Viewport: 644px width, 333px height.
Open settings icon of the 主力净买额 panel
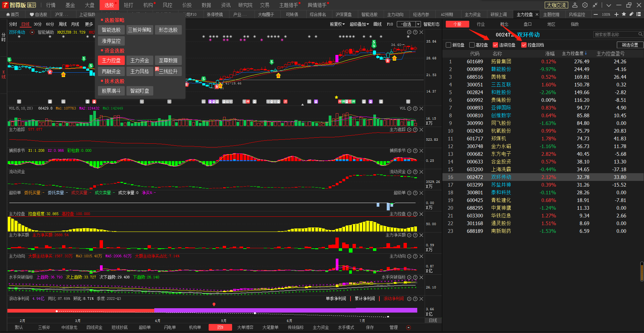409,235
